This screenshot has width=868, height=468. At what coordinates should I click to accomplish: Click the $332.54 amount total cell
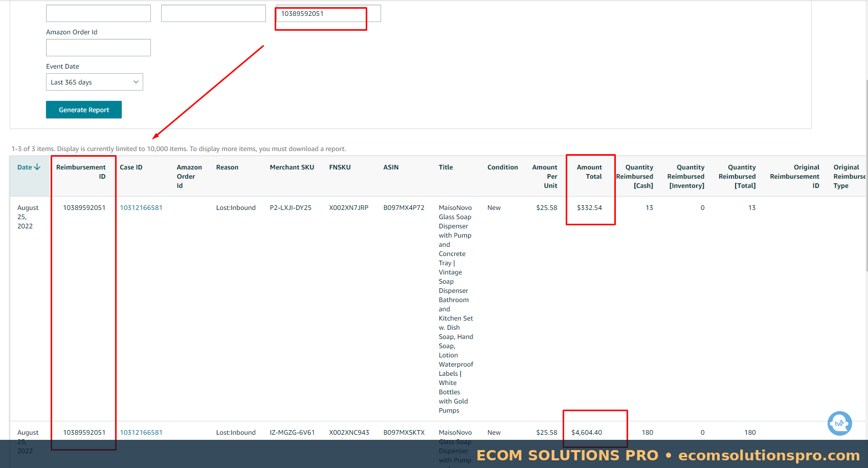tap(589, 207)
